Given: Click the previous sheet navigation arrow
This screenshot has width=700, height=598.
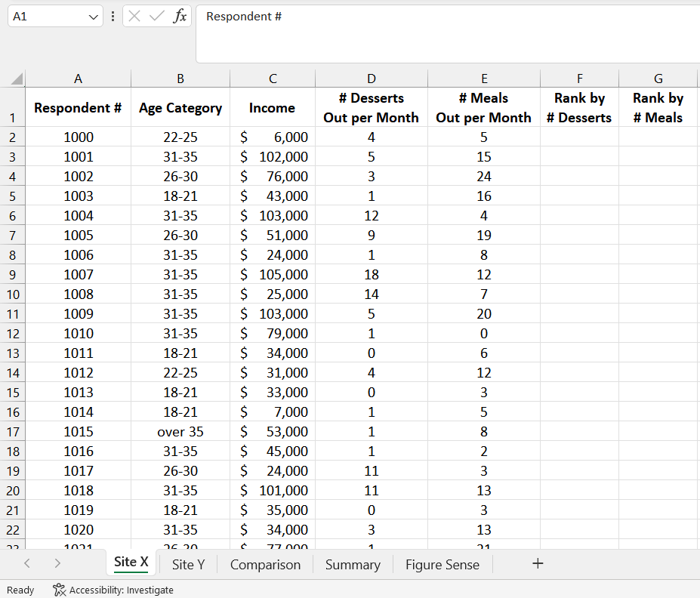Looking at the screenshot, I should (x=27, y=563).
